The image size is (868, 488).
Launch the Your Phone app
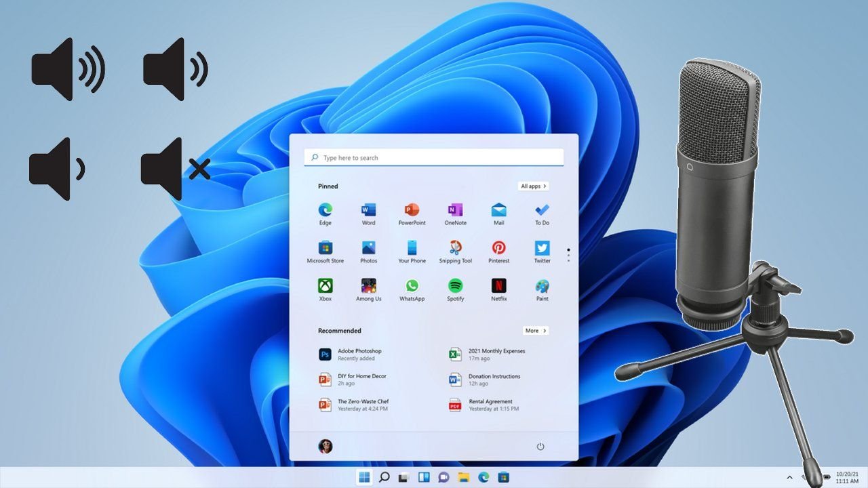[x=412, y=252]
